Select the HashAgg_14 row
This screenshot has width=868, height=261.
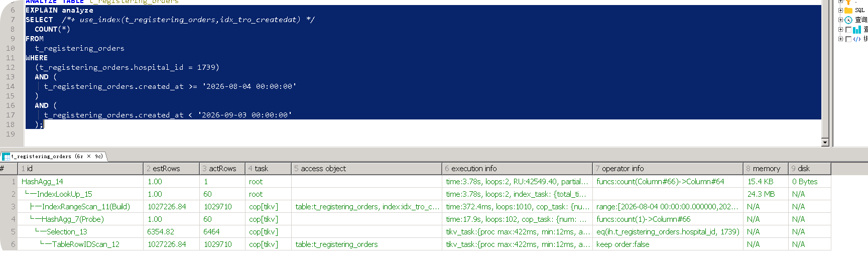[x=416, y=182]
